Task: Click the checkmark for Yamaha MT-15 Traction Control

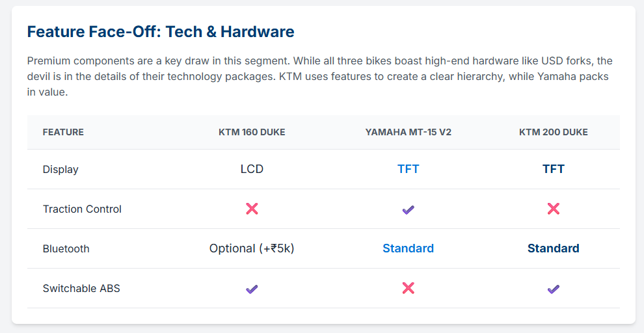Action: 408,209
